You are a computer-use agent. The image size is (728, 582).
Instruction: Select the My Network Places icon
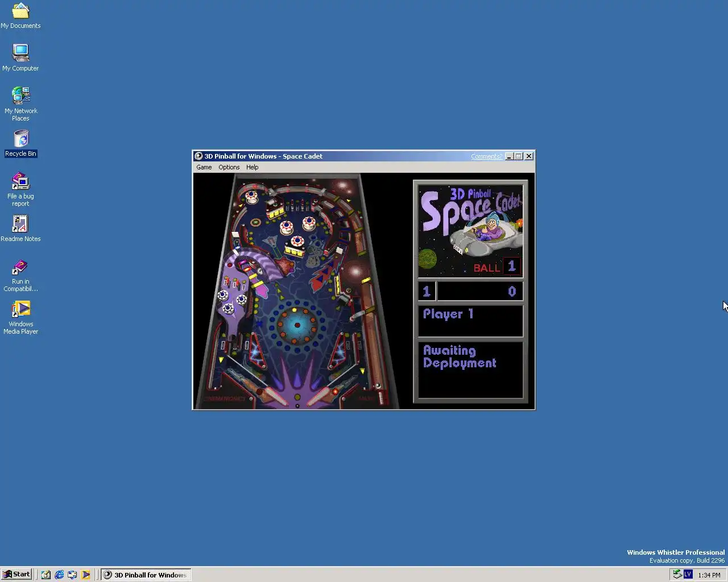(x=20, y=103)
